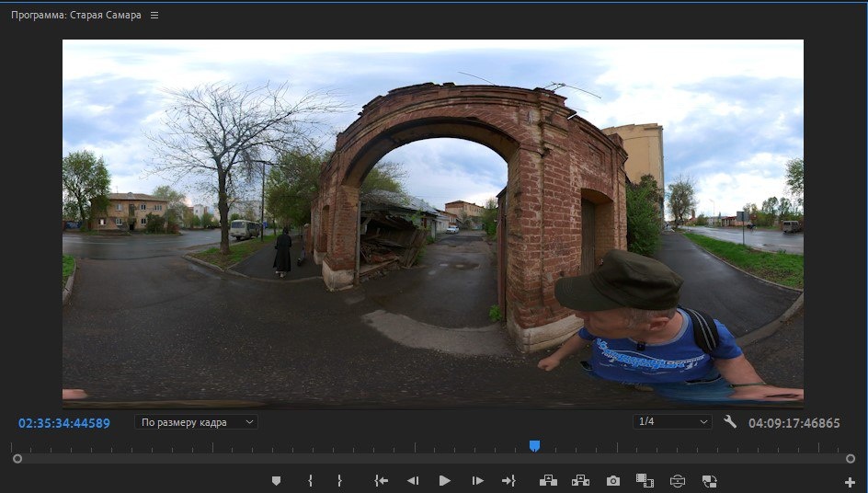This screenshot has width=868, height=493.
Task: Click the Extract button
Action: (x=580, y=481)
